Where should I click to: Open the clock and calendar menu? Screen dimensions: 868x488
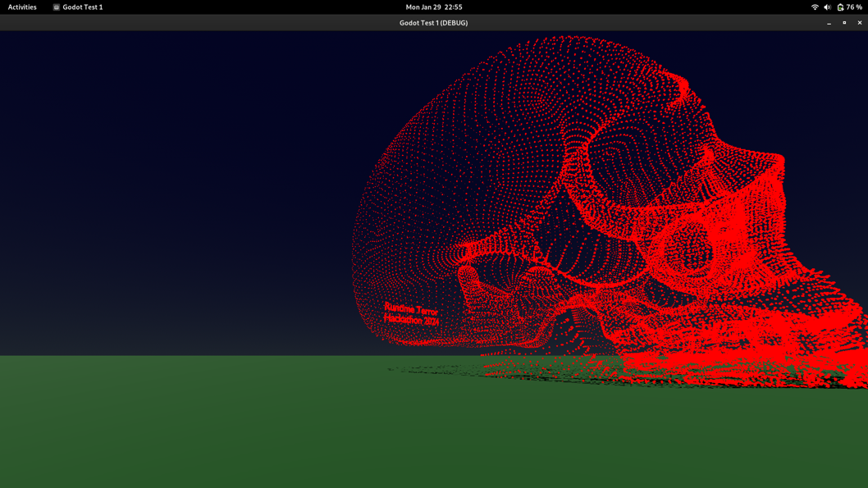pyautogui.click(x=433, y=7)
